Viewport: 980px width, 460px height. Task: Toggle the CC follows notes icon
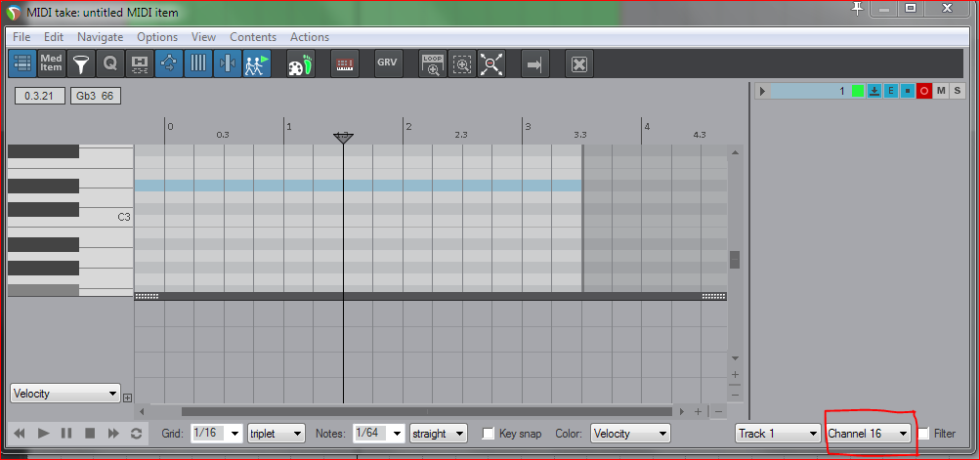point(169,63)
